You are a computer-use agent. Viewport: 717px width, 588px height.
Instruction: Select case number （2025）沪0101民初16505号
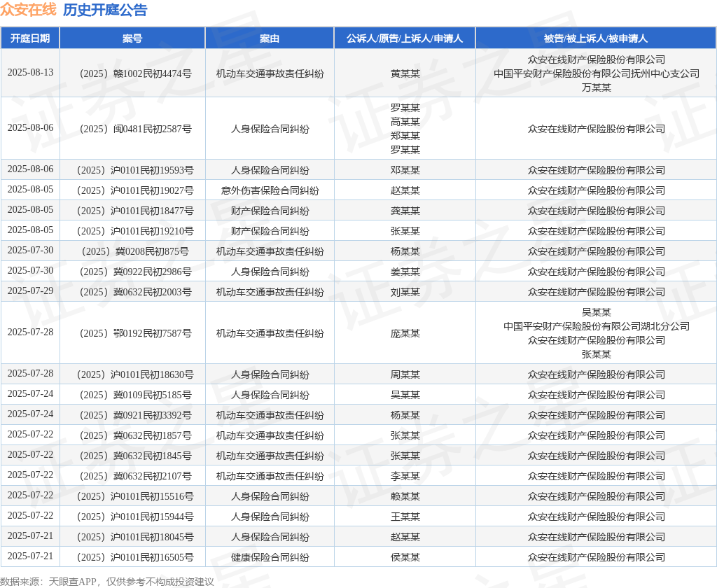[135, 557]
